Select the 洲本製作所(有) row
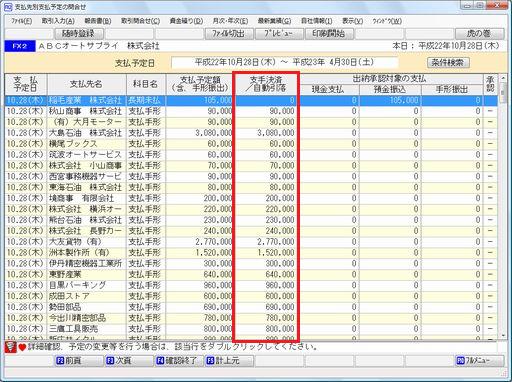 click(x=251, y=253)
